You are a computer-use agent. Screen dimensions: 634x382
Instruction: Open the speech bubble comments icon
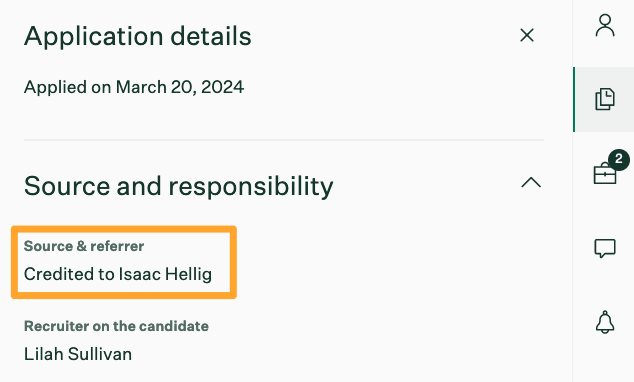coord(605,248)
